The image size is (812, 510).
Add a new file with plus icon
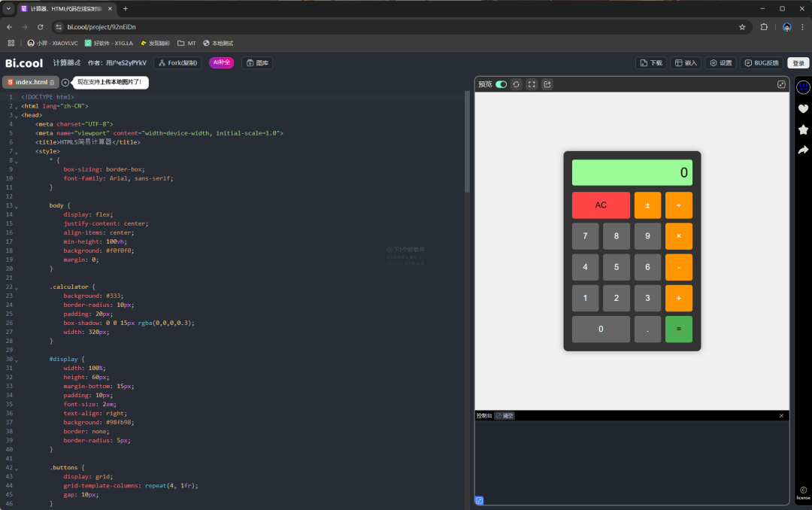(65, 82)
